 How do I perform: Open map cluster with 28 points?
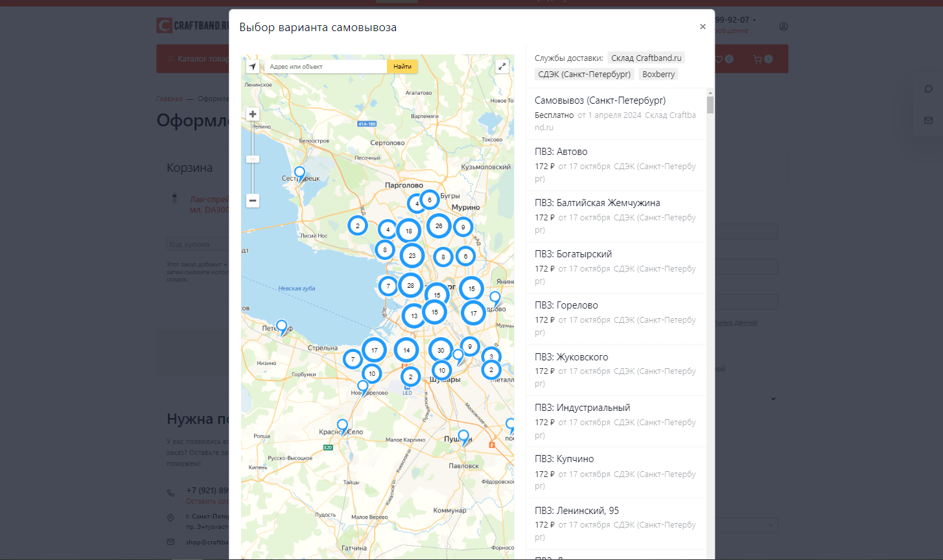point(410,285)
